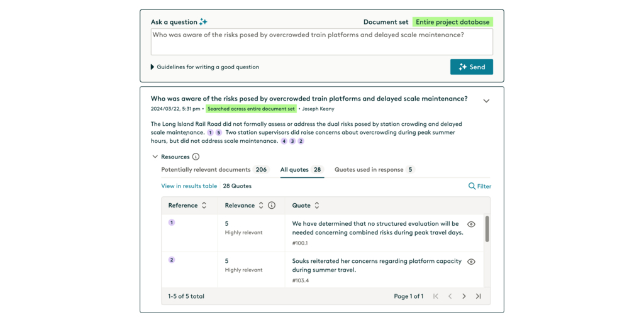Image resolution: width=644 pixels, height=322 pixels.
Task: Collapse the Resources section
Action: (x=155, y=157)
